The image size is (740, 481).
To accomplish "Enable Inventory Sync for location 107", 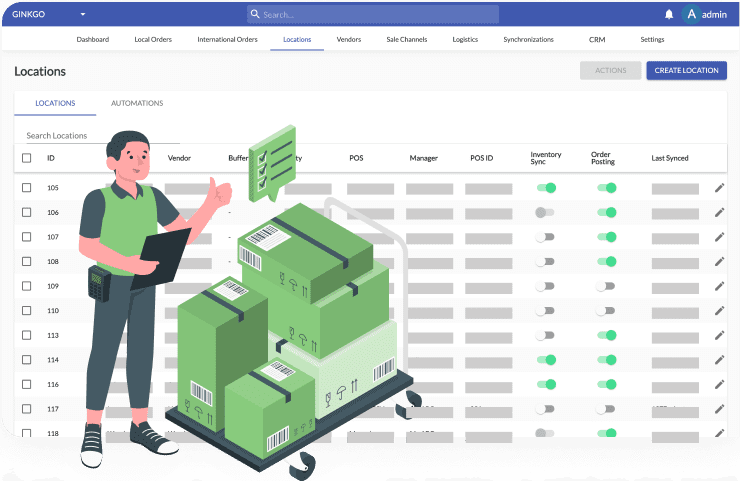I will coord(545,237).
